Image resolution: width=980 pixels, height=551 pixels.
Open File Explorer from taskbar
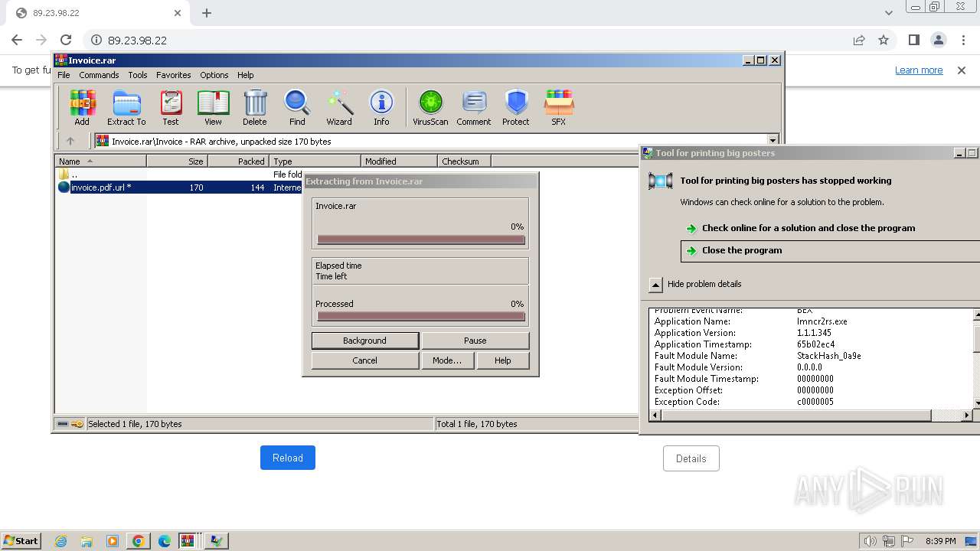(x=87, y=541)
